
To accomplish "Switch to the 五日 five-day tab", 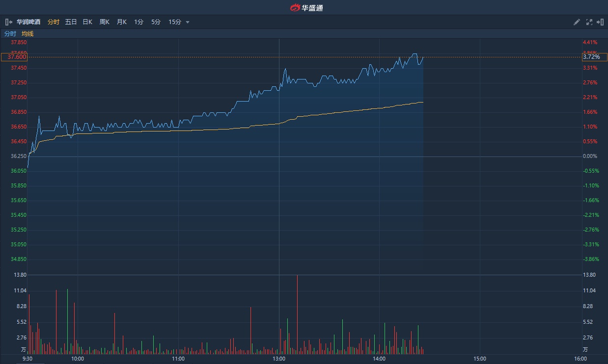I will [71, 22].
